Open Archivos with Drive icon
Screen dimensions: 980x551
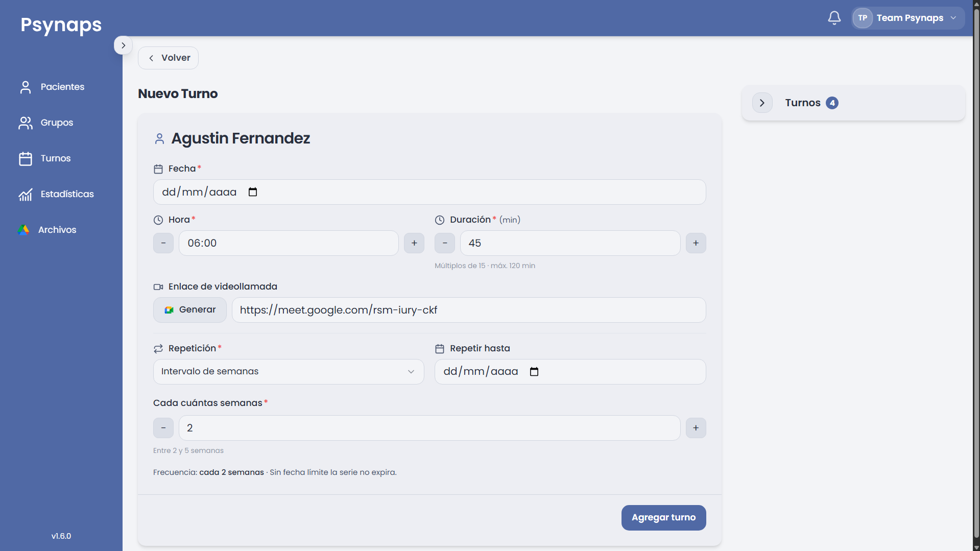pos(47,230)
